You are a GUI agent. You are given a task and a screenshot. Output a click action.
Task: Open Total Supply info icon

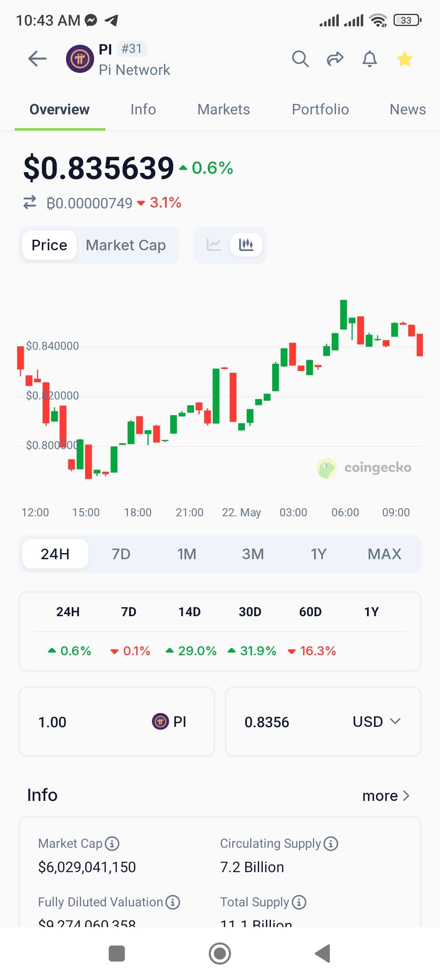point(299,902)
